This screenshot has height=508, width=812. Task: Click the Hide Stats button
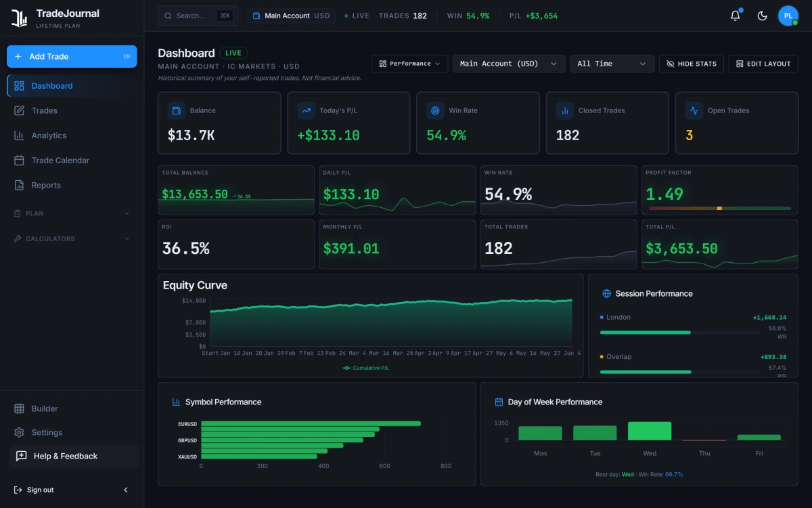[x=692, y=64]
